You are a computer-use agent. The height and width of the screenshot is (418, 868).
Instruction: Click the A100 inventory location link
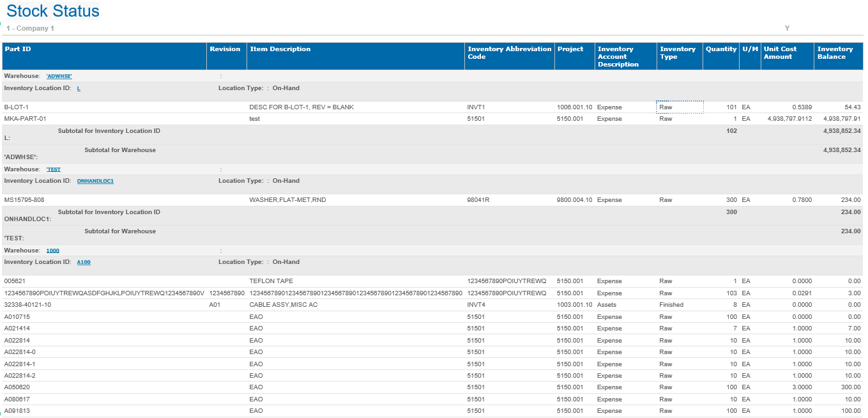[x=84, y=262]
